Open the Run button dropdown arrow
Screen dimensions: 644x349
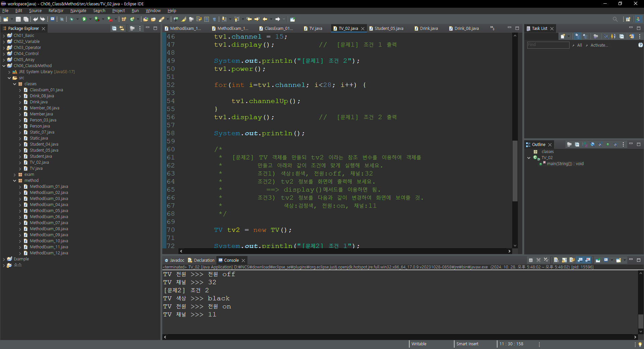[x=90, y=19]
